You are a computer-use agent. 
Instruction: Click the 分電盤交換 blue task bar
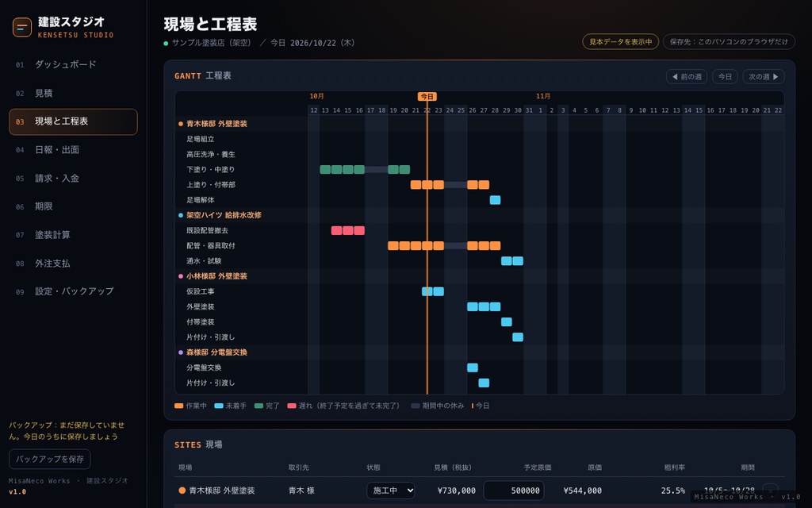473,368
